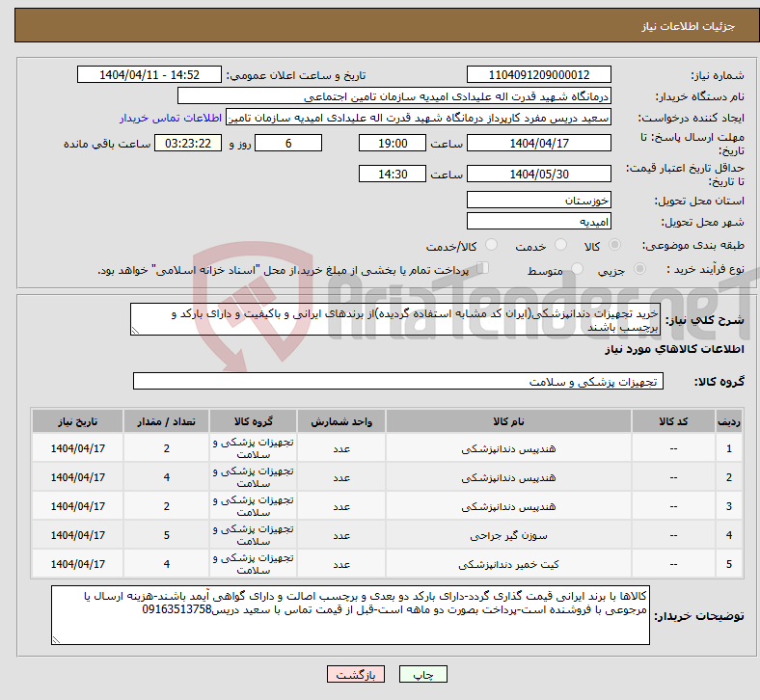Screen dimensions: 760x700
Task: Open the اطلاعات تماس خریدار link
Action: point(171,118)
